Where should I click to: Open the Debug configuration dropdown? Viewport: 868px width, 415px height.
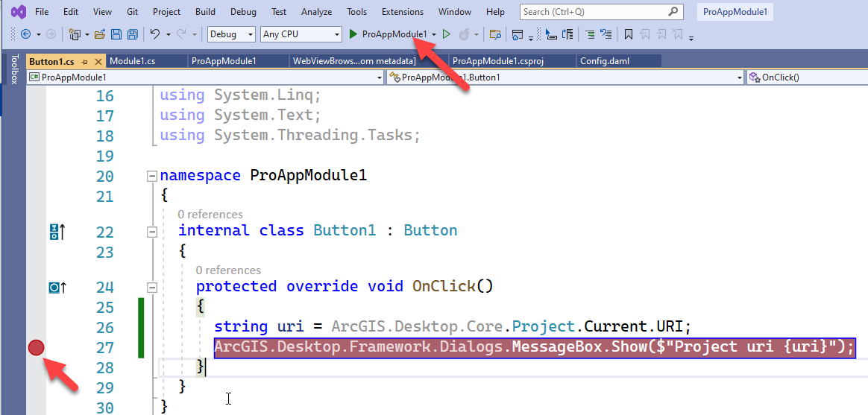tap(231, 34)
